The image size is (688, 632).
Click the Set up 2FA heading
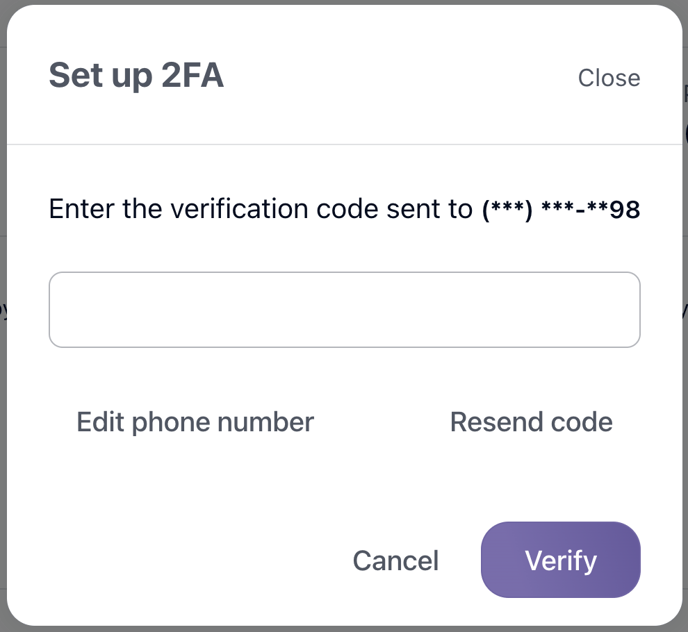(136, 76)
